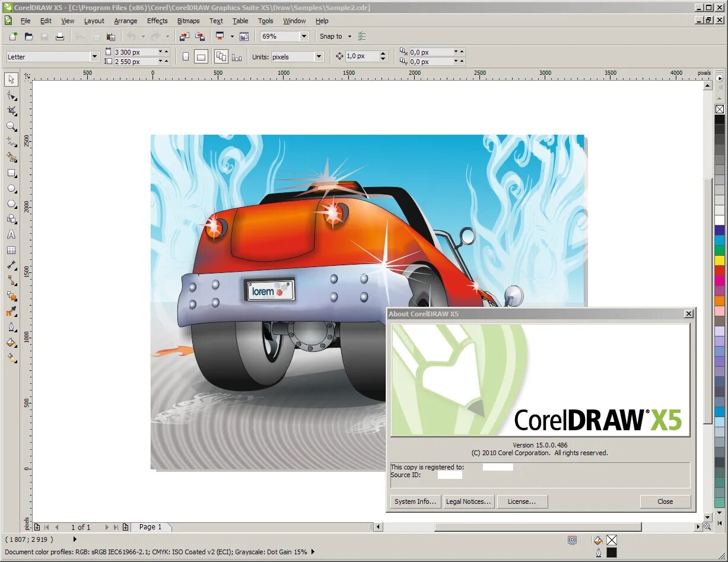Open the Basic Shapes tool
Screen dimensions: 728x562
point(11,220)
